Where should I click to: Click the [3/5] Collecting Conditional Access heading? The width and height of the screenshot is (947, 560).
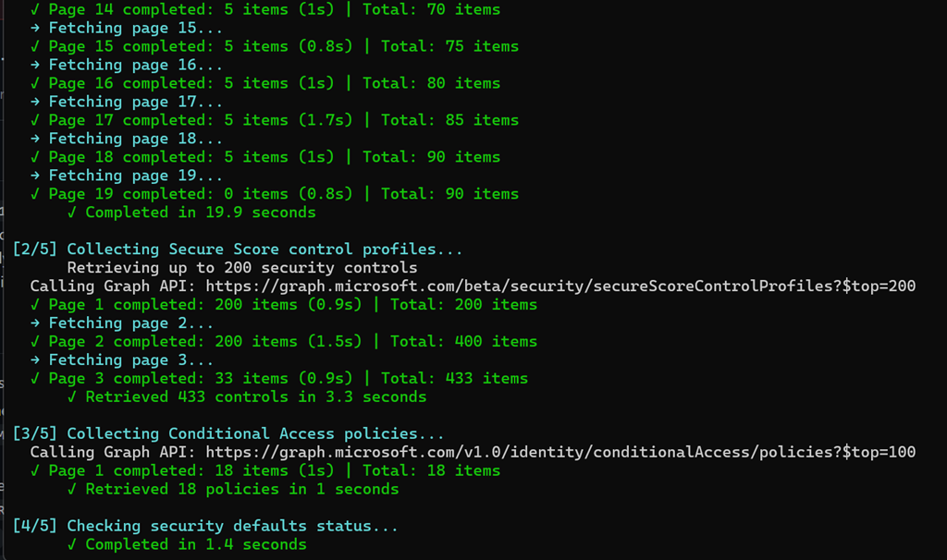click(x=228, y=434)
